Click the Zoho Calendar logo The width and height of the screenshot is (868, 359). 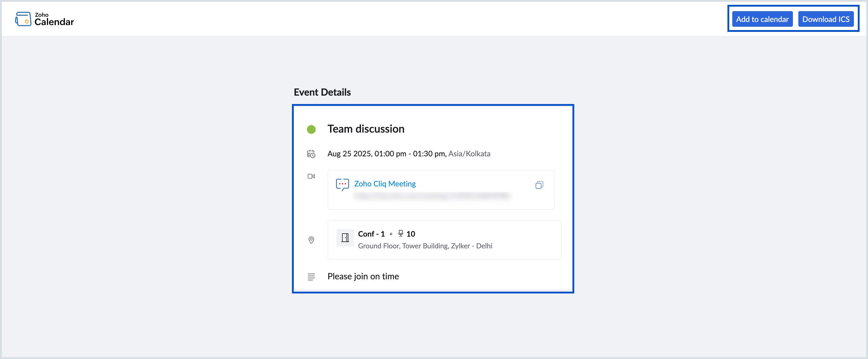click(x=44, y=19)
